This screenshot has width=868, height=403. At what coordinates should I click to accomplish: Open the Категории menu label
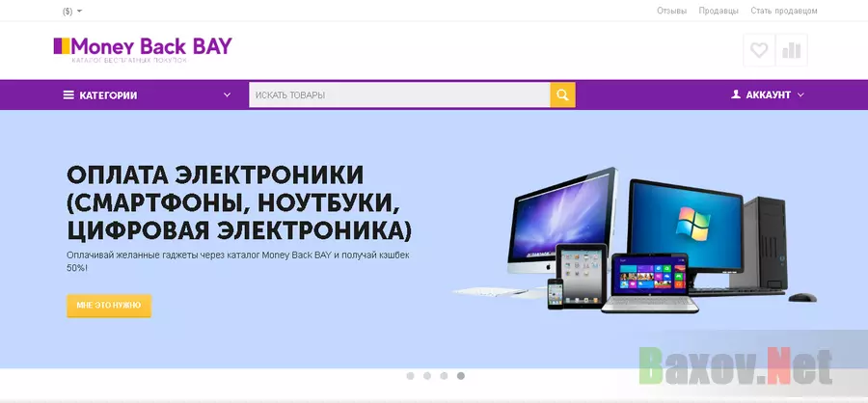click(x=108, y=95)
